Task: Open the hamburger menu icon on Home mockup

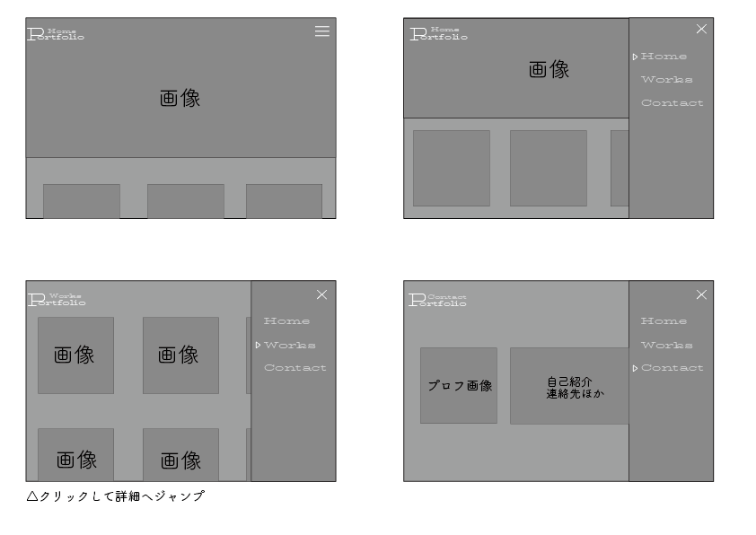Action: coord(321,31)
